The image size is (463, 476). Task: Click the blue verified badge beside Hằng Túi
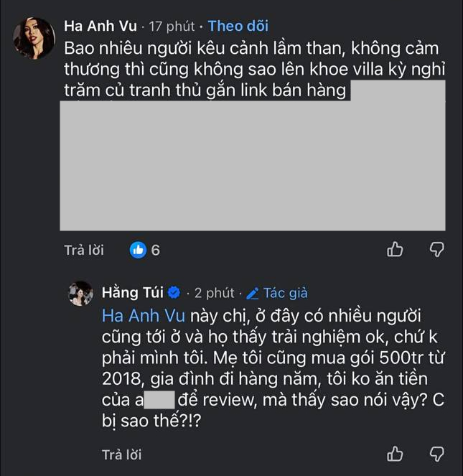174,293
